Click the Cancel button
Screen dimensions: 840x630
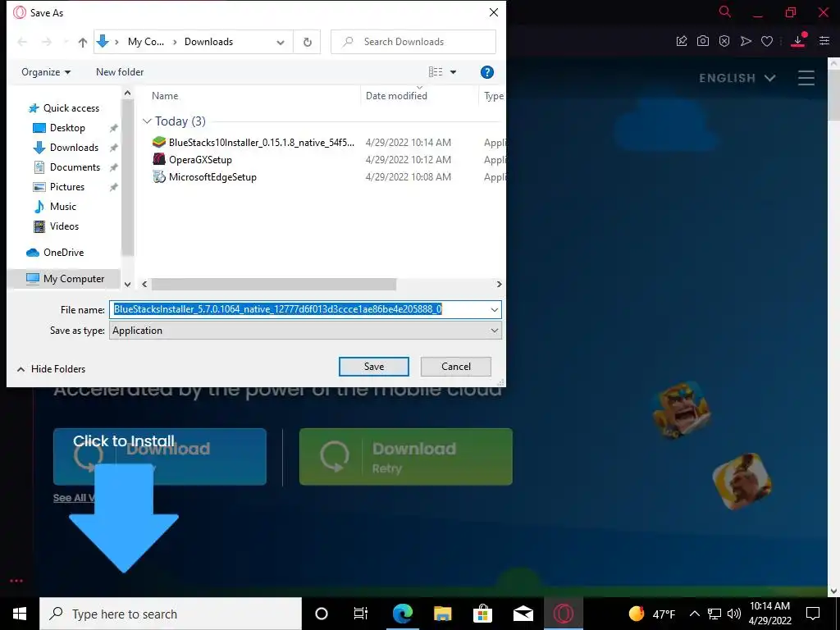(x=456, y=367)
